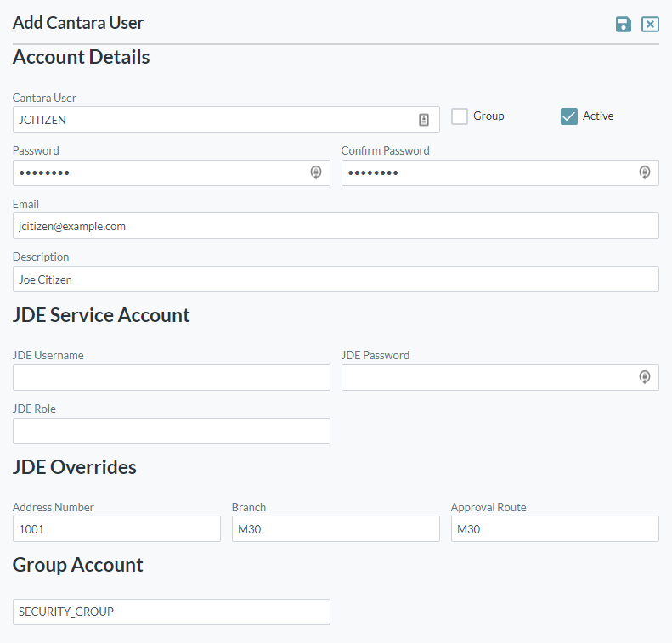Focus the Password input field

point(161,172)
